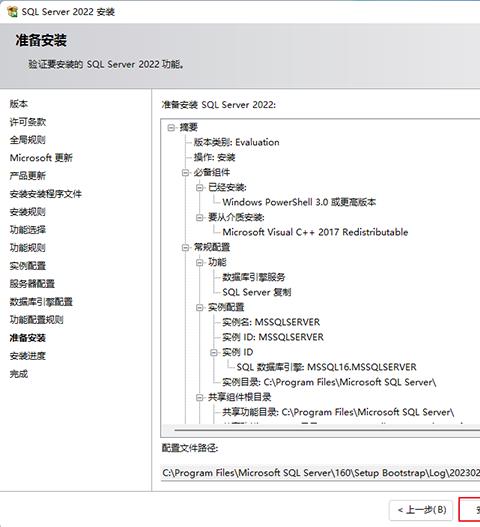Click the configuration file path field

point(321,473)
